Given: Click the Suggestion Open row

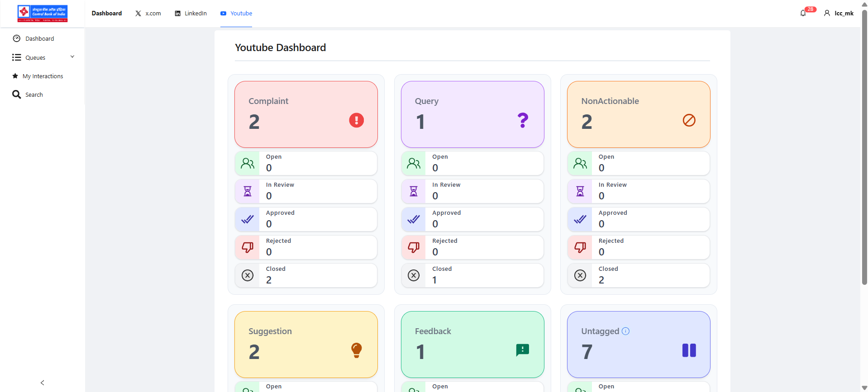Looking at the screenshot, I should point(306,387).
